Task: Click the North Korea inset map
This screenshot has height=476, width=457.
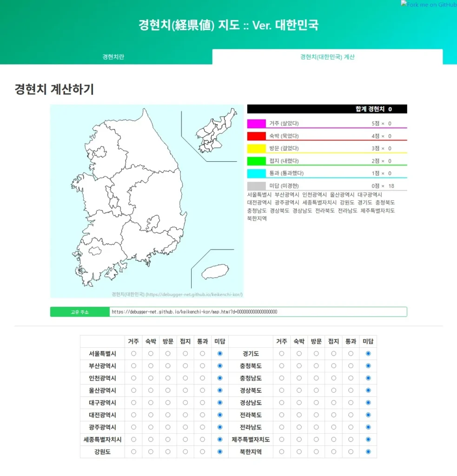Action: [216, 132]
